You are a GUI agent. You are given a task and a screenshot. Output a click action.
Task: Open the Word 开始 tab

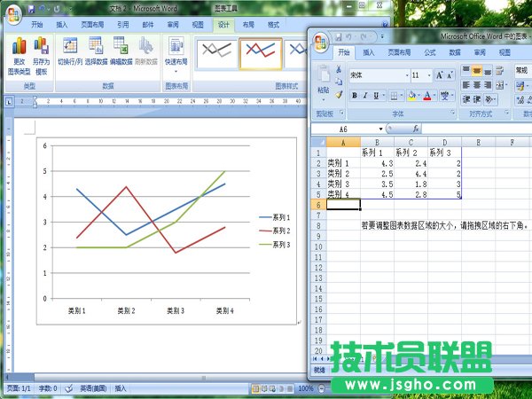pyautogui.click(x=37, y=25)
